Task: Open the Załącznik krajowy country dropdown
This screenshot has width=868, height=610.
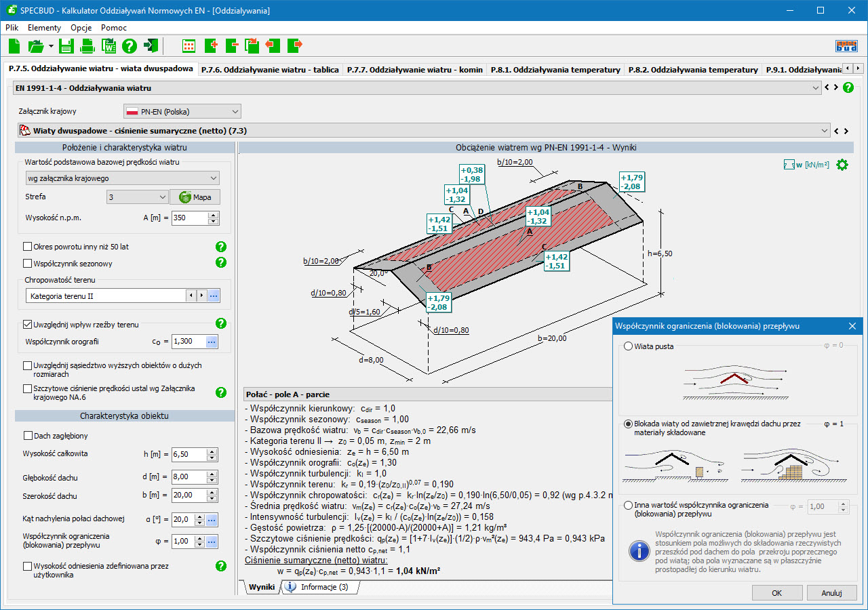Action: tap(182, 111)
